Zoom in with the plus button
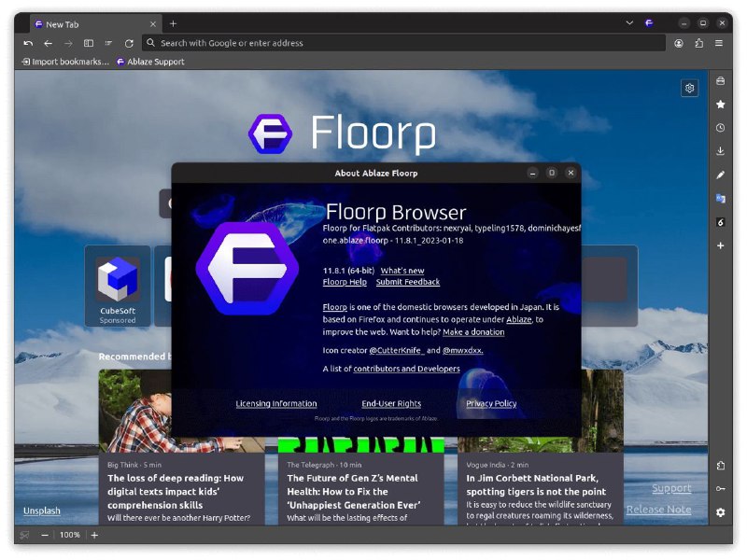Viewport: 747px width, 560px height. [95, 535]
